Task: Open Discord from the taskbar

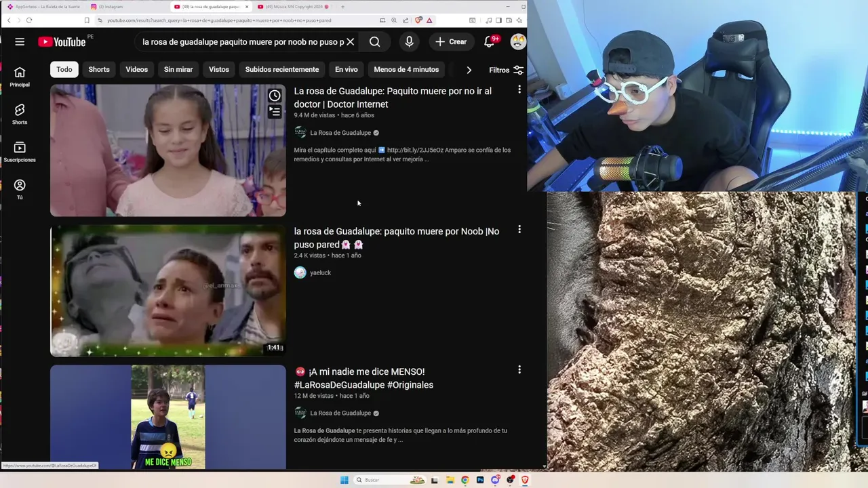Action: click(495, 480)
